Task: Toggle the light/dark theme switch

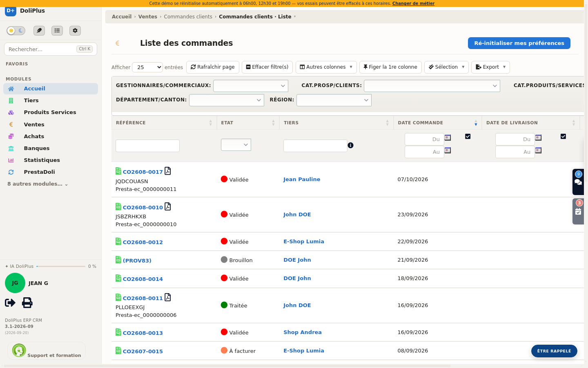Action: (x=16, y=31)
